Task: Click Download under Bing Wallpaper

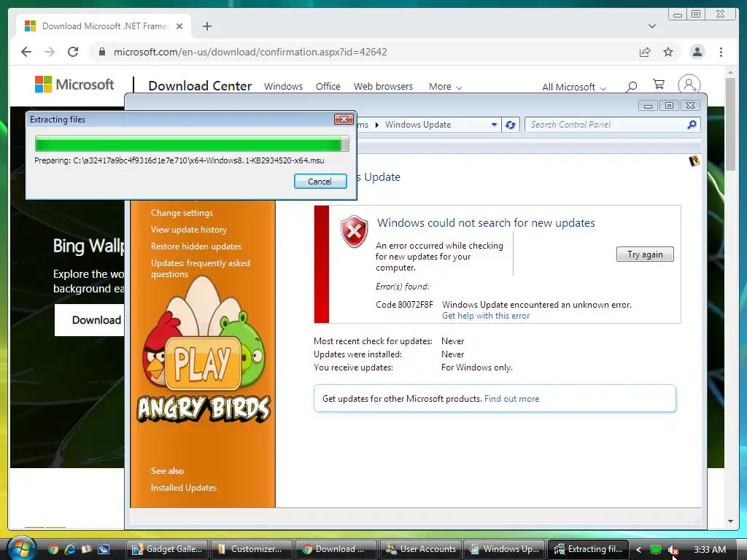Action: click(x=90, y=320)
